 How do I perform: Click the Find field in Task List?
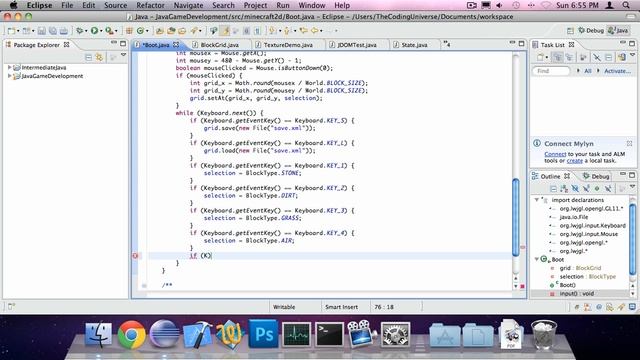tap(551, 71)
